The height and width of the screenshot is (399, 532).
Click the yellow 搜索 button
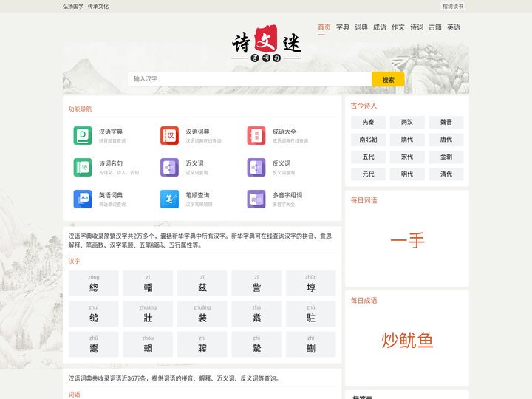point(388,79)
